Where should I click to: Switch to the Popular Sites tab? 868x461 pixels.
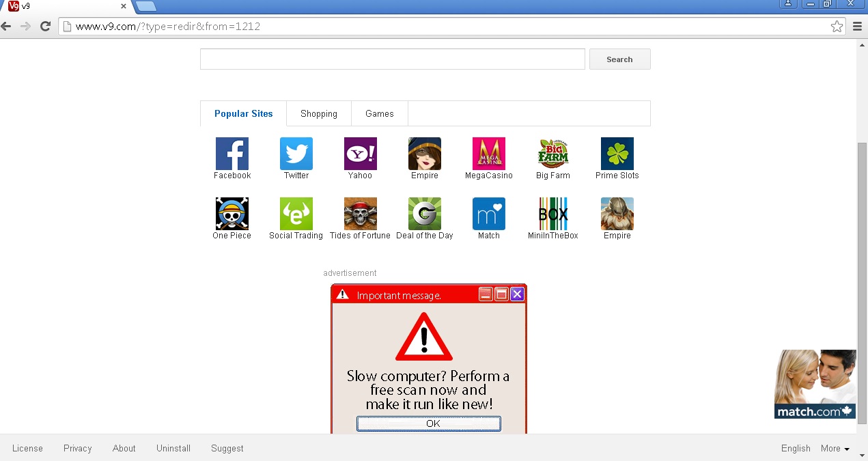[244, 114]
